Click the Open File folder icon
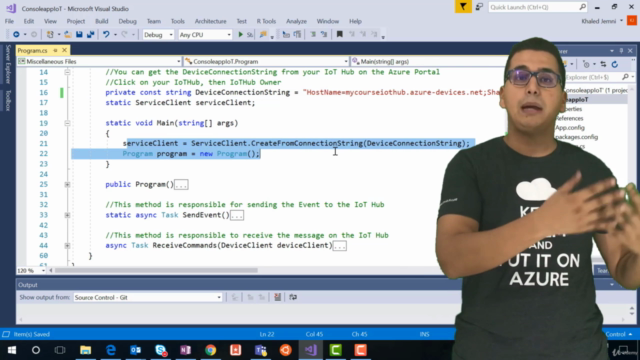Viewport: 640px width, 360px height. (68, 35)
